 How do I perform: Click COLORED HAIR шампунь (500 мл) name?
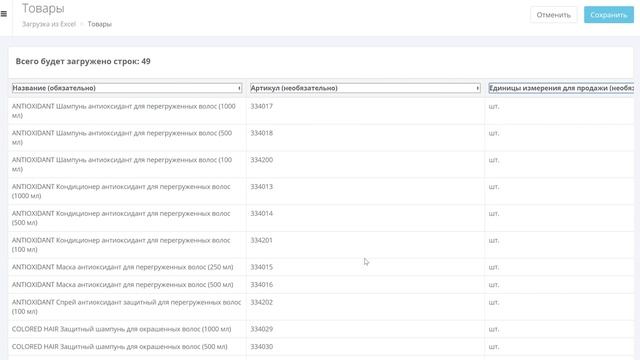coord(120,347)
